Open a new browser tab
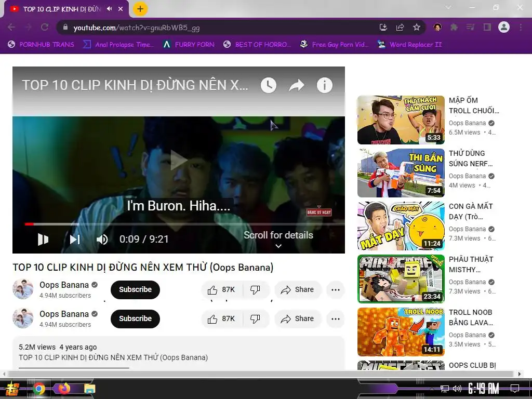This screenshot has width=532, height=399. [x=140, y=9]
